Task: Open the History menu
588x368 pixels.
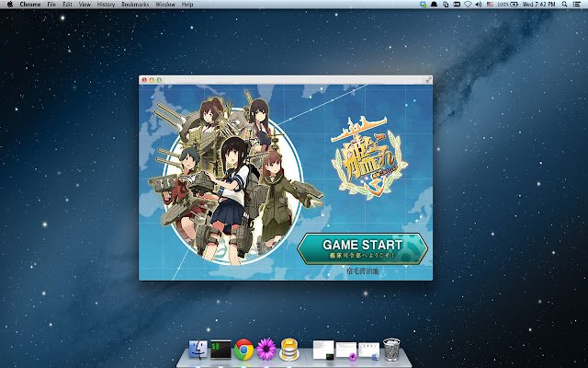Action: [107, 5]
